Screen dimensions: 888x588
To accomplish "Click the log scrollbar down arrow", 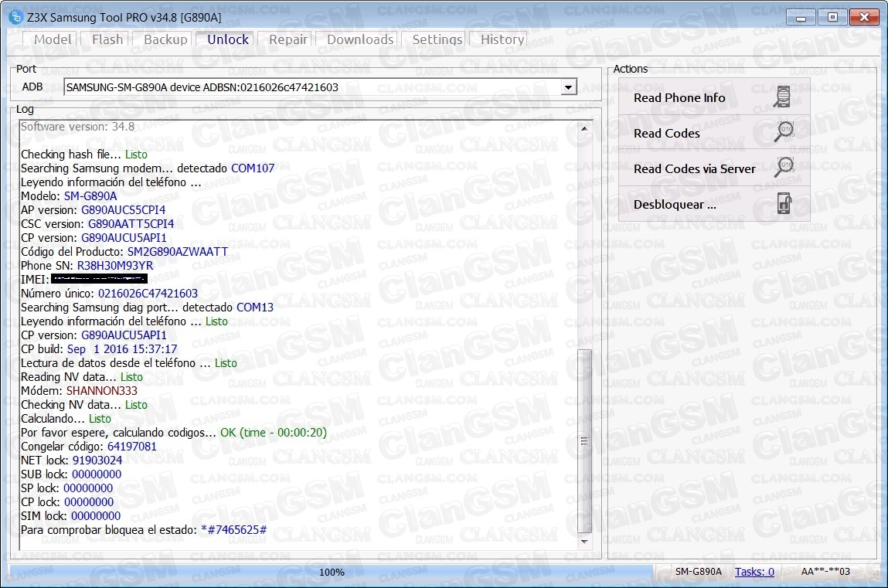I will (x=584, y=542).
